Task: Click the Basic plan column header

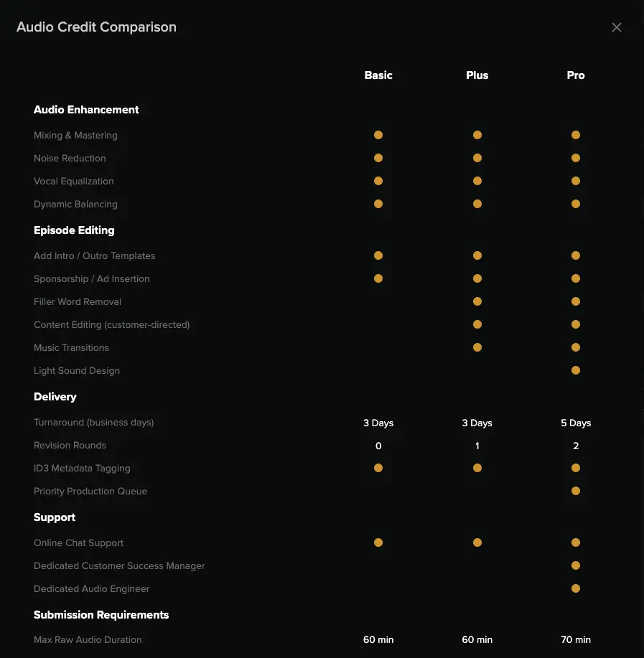Action: pos(378,75)
